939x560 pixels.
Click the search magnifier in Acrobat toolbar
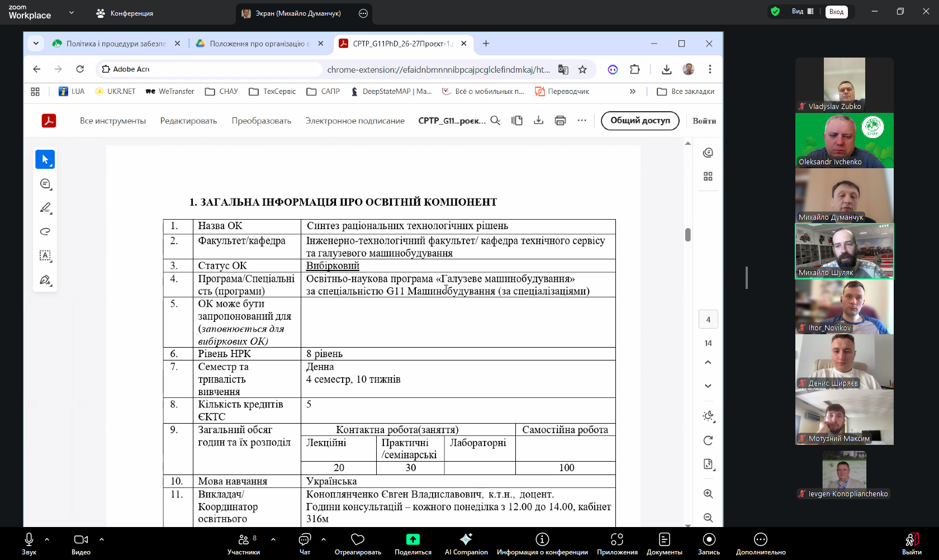click(x=495, y=121)
